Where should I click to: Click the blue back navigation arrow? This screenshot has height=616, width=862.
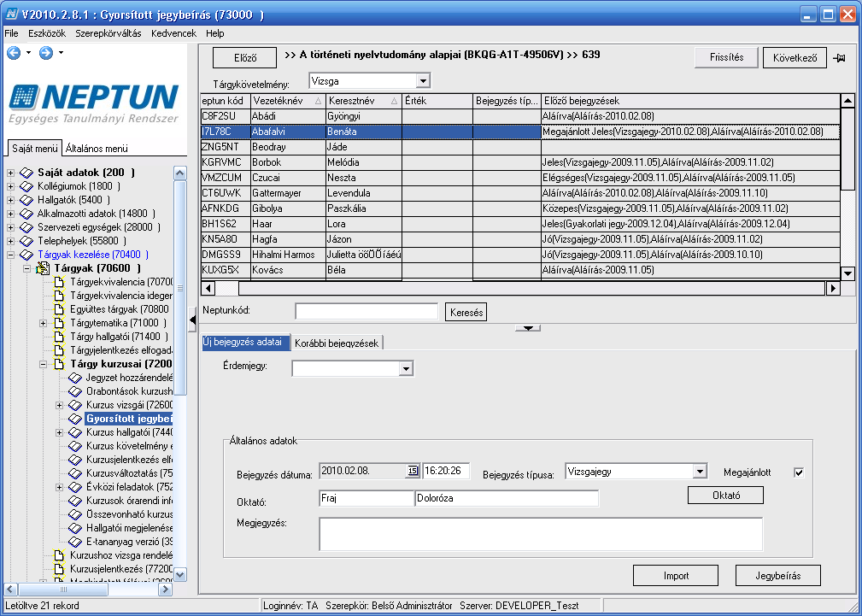(x=14, y=52)
